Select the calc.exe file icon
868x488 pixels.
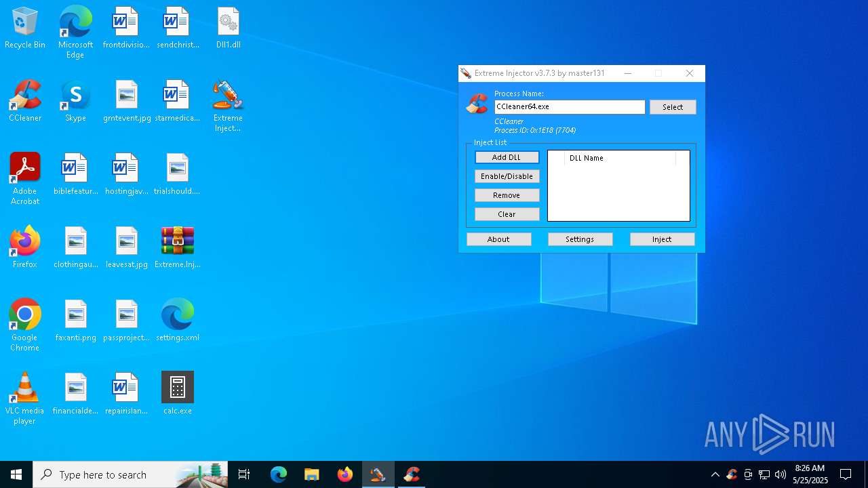178,394
